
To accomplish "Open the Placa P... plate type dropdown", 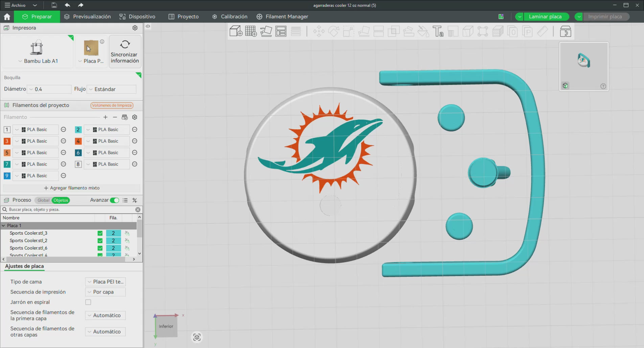I will coord(91,61).
